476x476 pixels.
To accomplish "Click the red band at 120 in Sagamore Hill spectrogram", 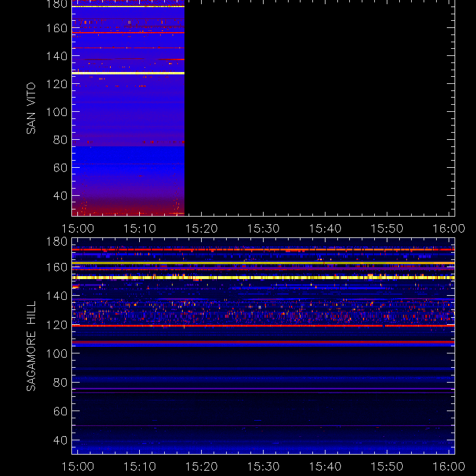I will coord(263,325).
